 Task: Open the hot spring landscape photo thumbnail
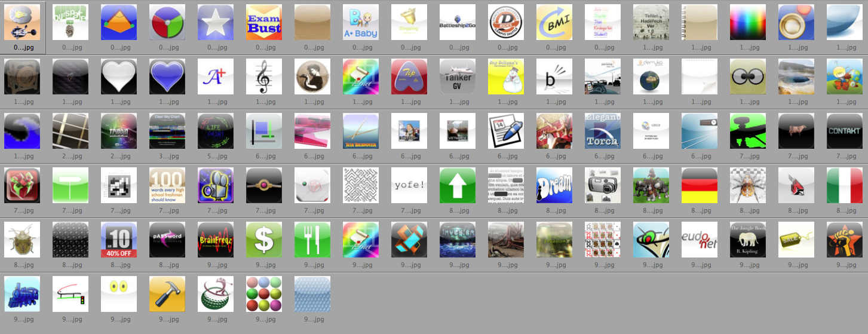point(796,76)
